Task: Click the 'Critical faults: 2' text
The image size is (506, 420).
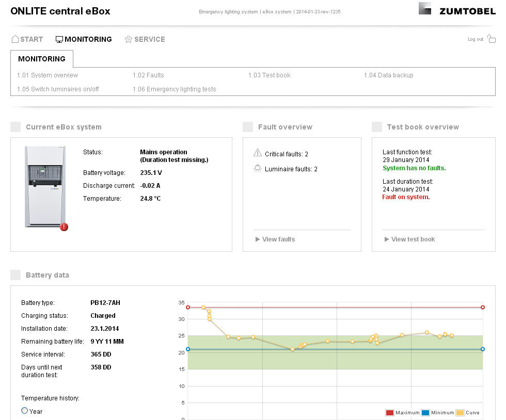Action: tap(286, 154)
